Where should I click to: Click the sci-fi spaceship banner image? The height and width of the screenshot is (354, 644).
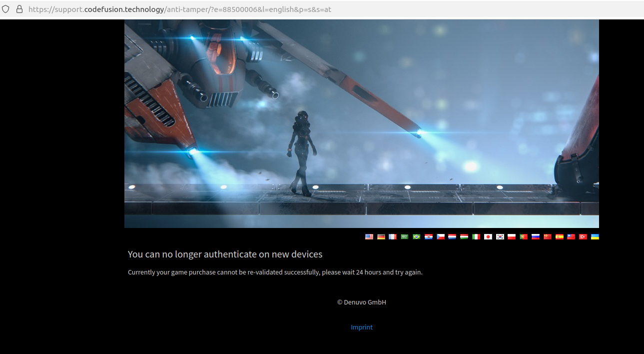[x=362, y=123]
